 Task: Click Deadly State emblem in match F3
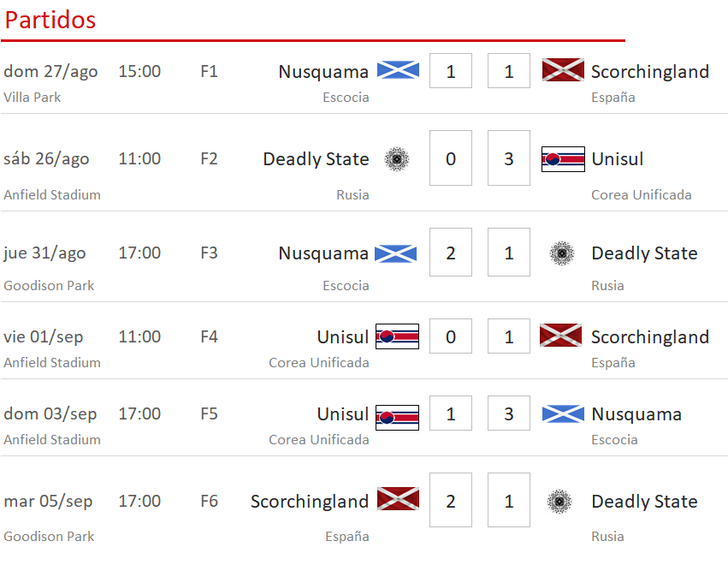coord(562,253)
